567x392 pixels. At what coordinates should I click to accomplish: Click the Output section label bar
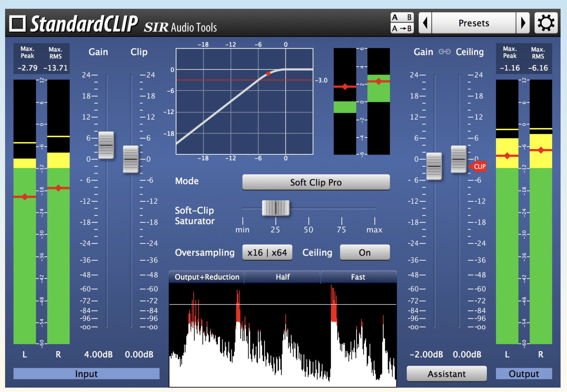coord(524,374)
